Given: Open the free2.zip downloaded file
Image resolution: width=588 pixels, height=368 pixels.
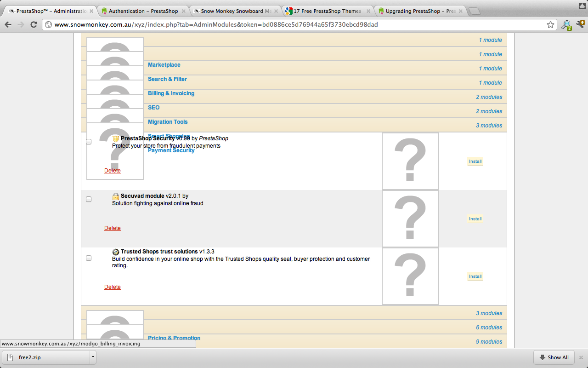Looking at the screenshot, I should tap(46, 357).
